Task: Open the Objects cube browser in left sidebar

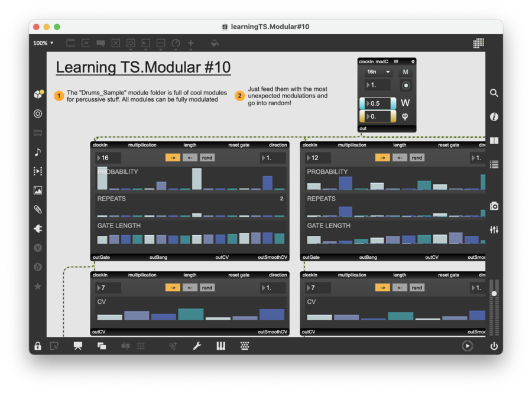Action: [x=38, y=95]
